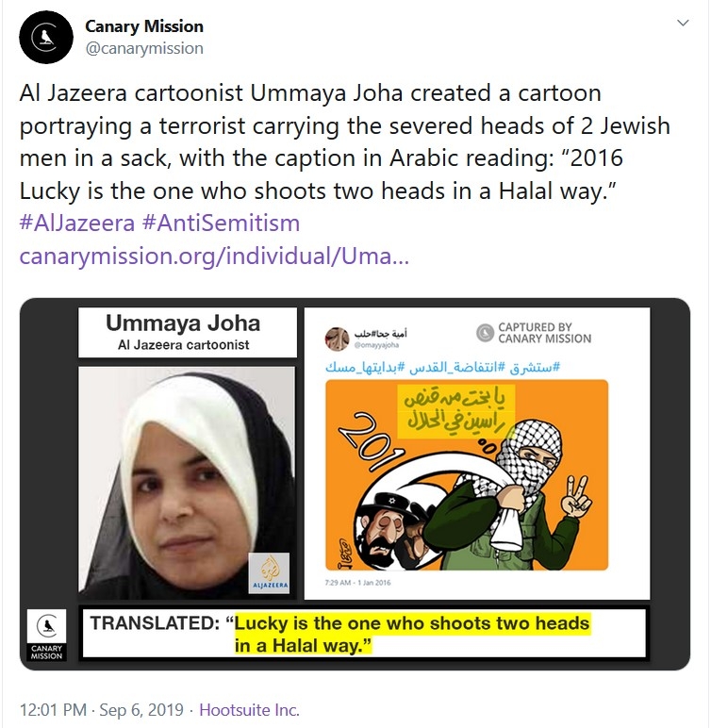Screen dimensions: 711x728
Task: Open the orange cartoon image
Action: click(x=467, y=475)
